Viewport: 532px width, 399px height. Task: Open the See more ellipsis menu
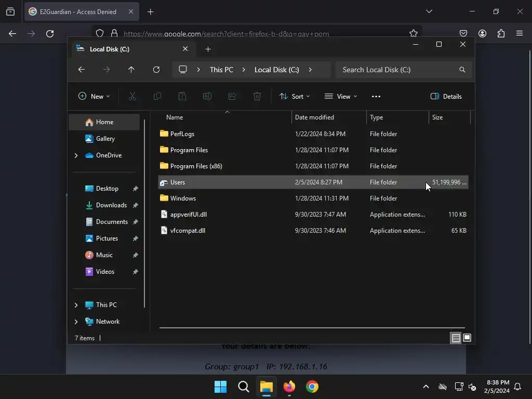pos(376,96)
